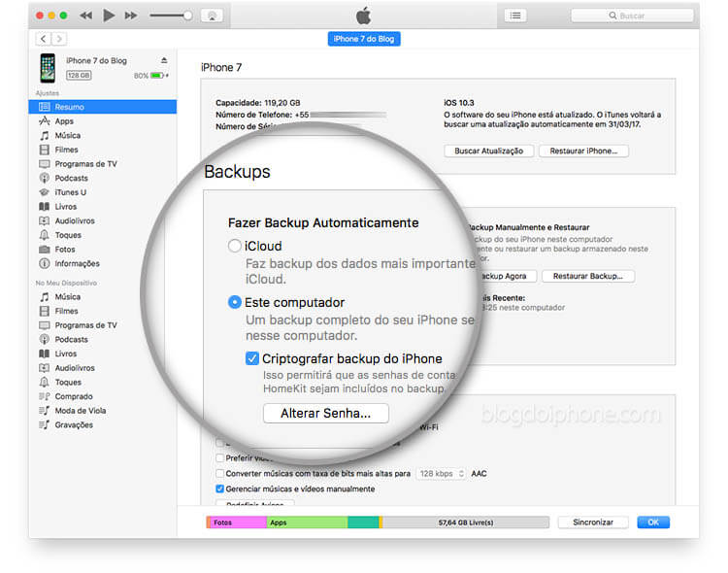Screen dimensions: 728x573
Task: Click Música icon under No Meu Dispositivo
Action: [x=44, y=297]
